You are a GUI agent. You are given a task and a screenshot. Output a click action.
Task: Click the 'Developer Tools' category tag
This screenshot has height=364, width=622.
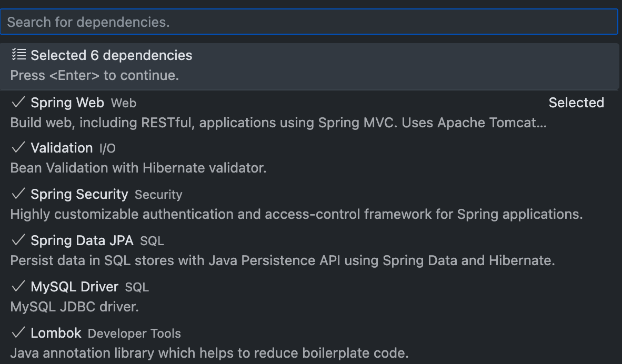[x=134, y=333]
